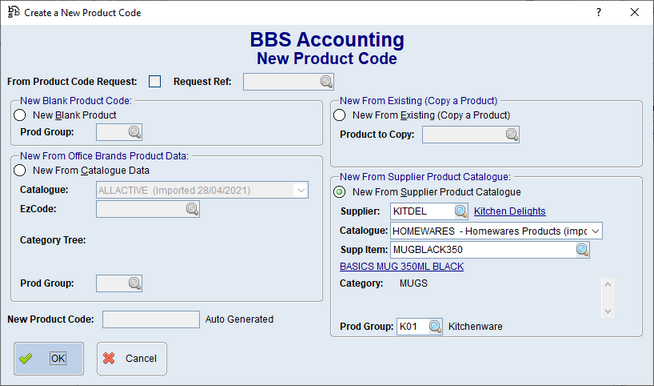The image size is (654, 386).
Task: Click the BBS application icon in title bar
Action: pos(13,12)
